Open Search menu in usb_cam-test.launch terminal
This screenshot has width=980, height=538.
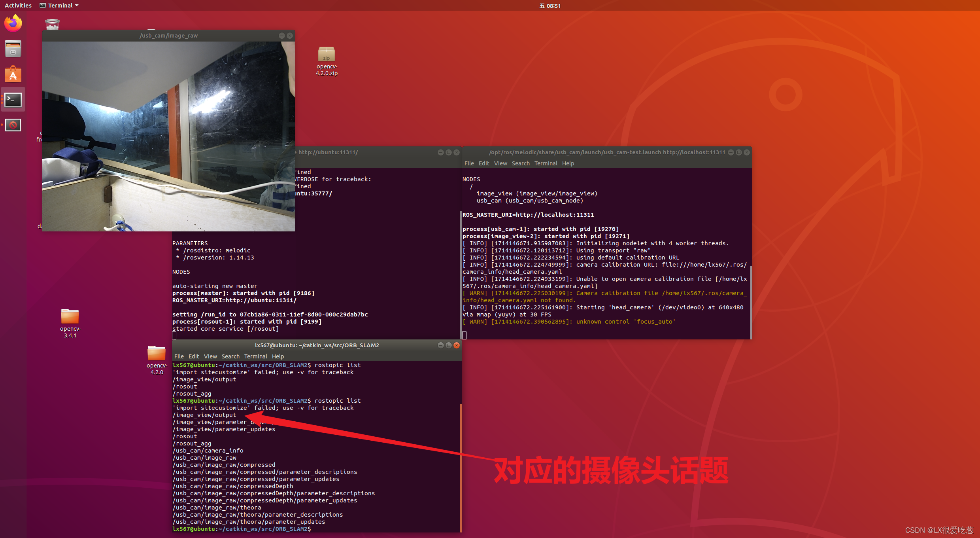521,163
